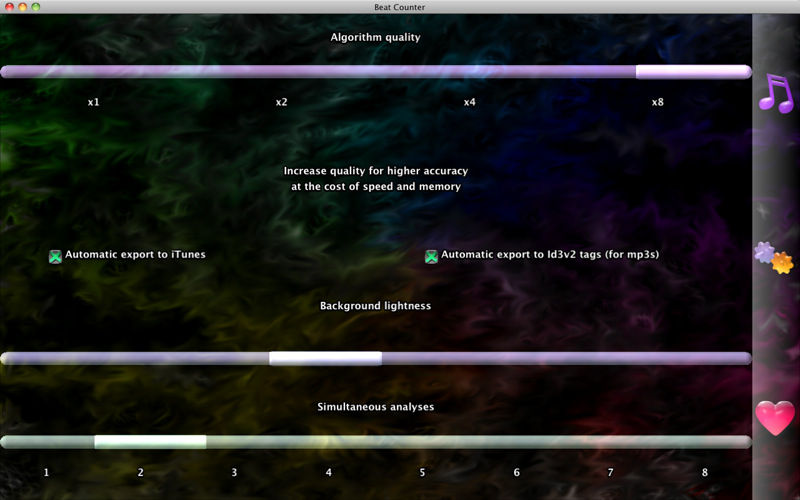
Task: Set algorithm quality to x1 label
Action: (x=93, y=102)
